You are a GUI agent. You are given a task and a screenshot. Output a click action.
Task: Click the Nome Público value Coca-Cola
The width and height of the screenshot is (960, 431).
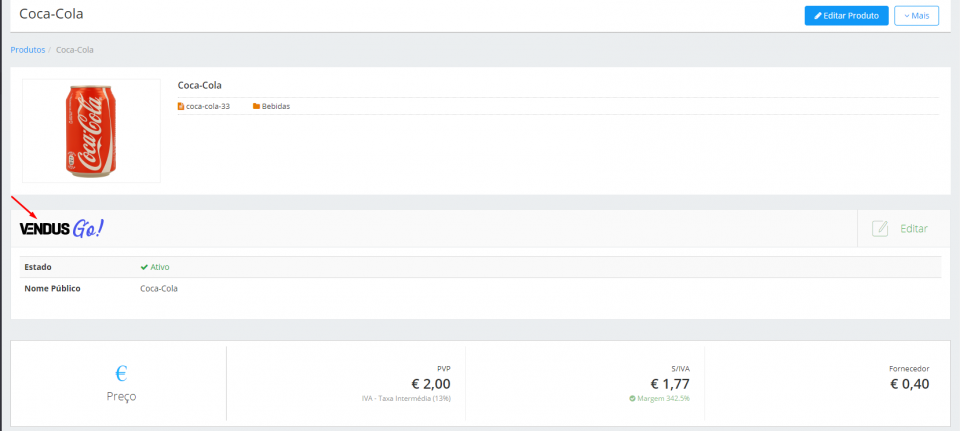pyautogui.click(x=159, y=288)
